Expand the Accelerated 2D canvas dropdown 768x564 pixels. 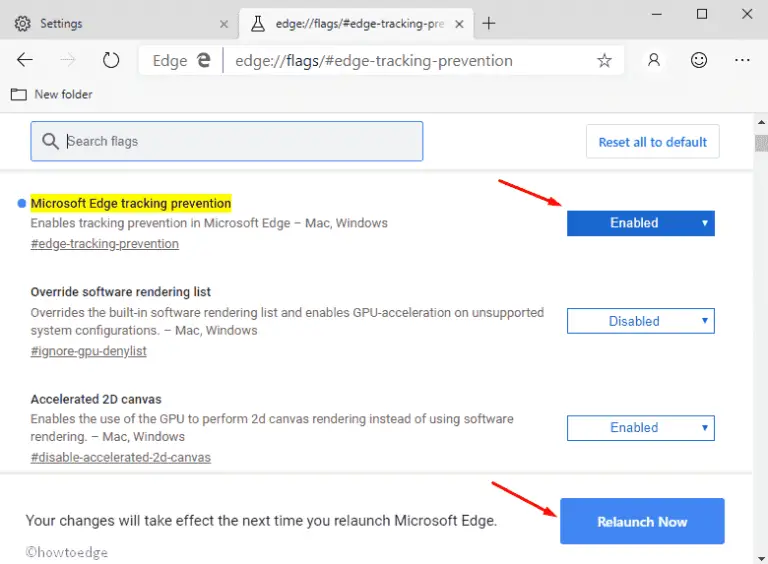tap(640, 427)
